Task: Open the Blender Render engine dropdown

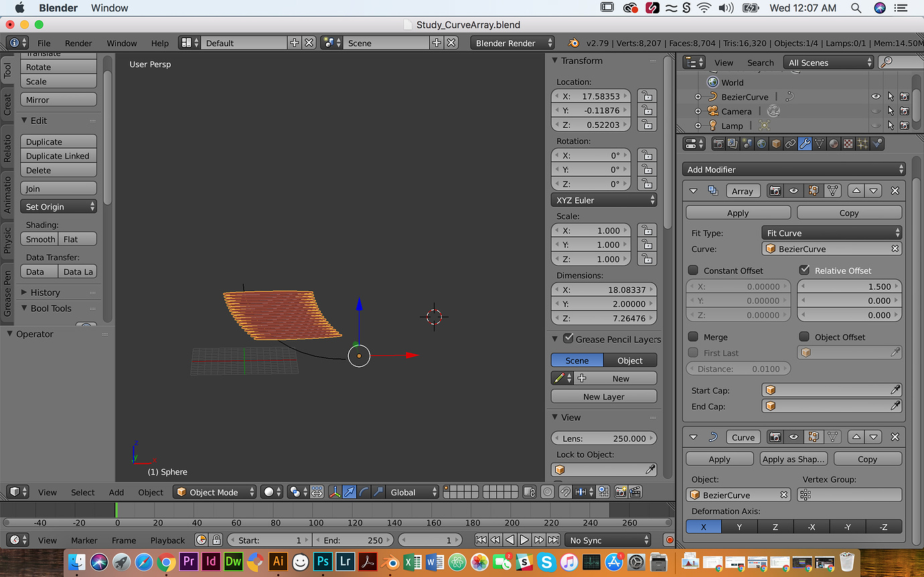Action: 513,43
